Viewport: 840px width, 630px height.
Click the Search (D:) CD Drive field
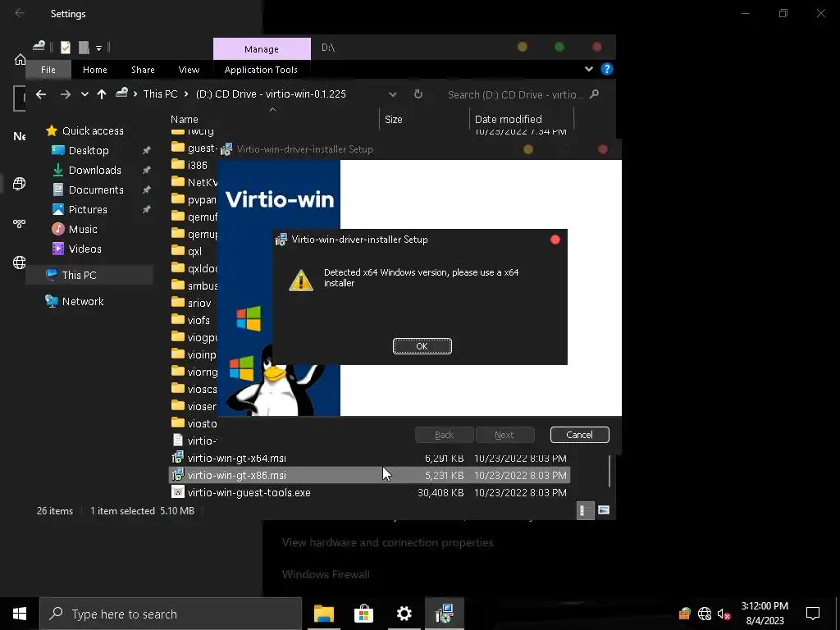pos(515,94)
